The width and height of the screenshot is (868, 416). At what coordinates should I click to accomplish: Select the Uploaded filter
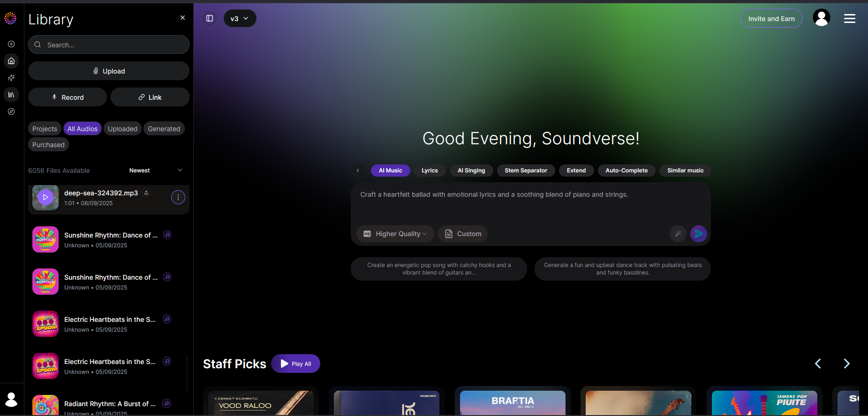tap(122, 129)
